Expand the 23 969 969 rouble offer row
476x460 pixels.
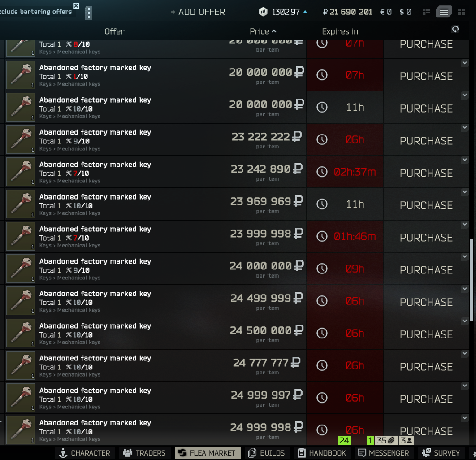tap(464, 192)
